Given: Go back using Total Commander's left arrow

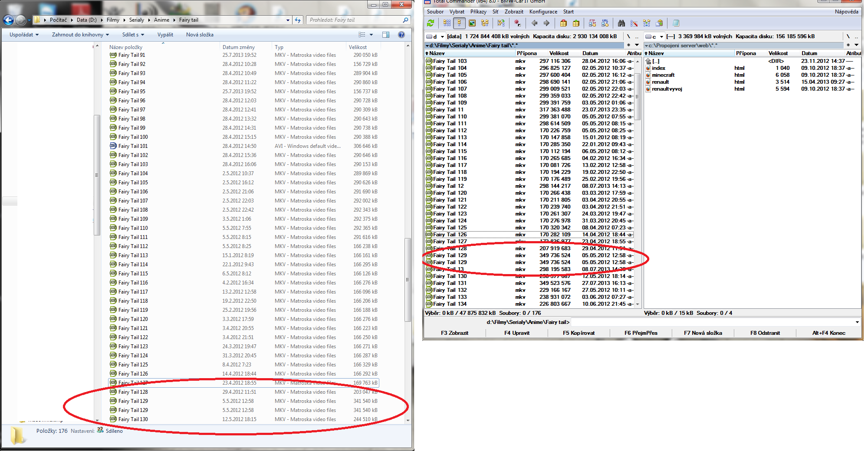Looking at the screenshot, I should 534,23.
